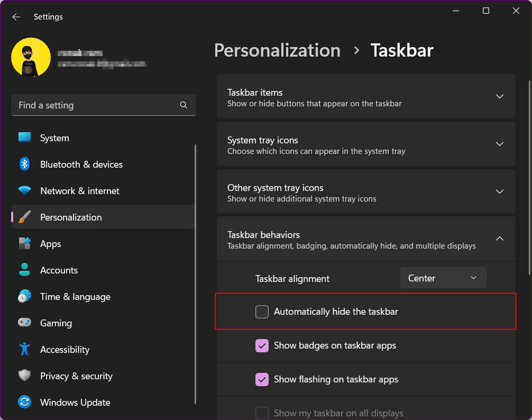Screen dimensions: 532x420
Task: Click the Gaming label
Action: 56,323
